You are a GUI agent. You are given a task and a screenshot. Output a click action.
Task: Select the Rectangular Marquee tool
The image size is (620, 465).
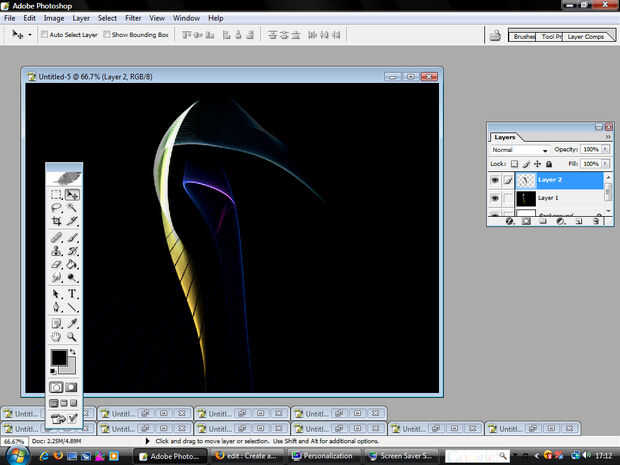click(57, 194)
